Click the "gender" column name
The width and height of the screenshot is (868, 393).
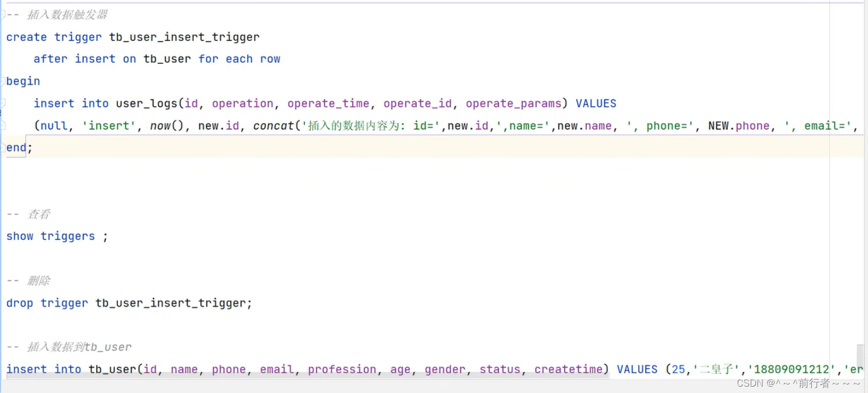coord(445,370)
